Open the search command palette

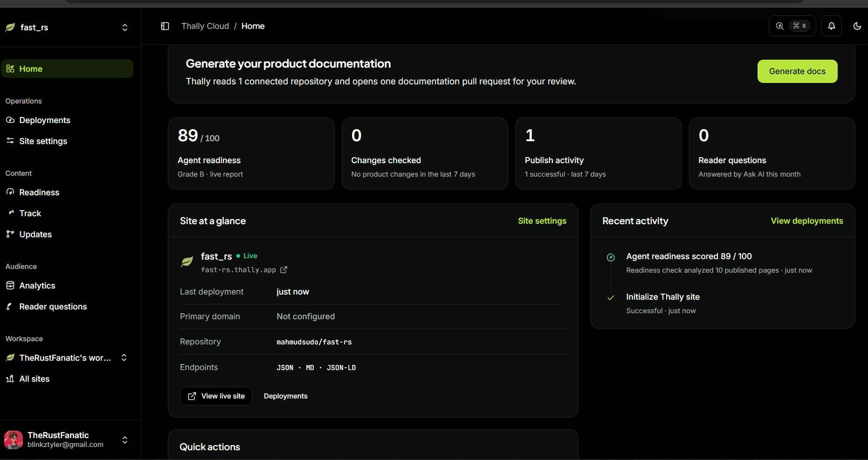pos(792,26)
